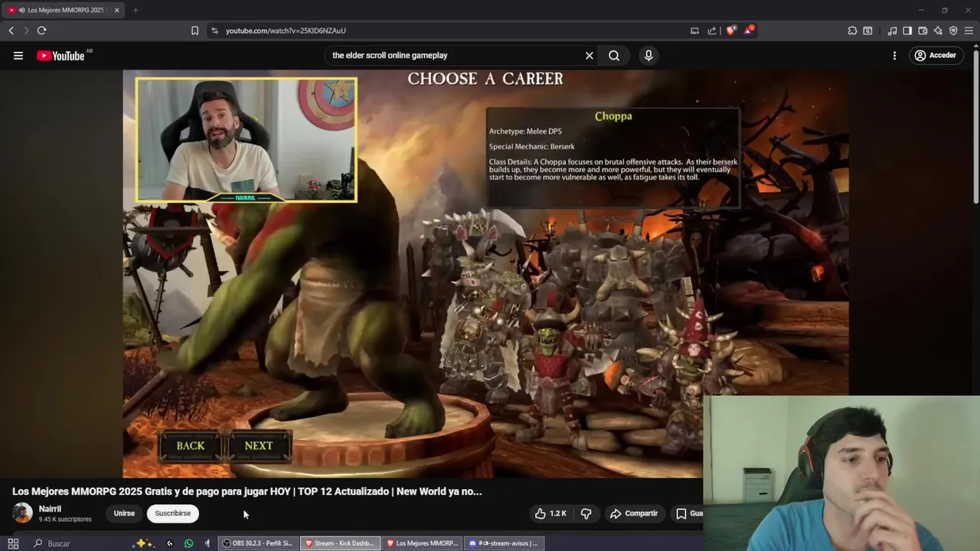
Task: Open Brave VPN shield icon
Action: click(x=953, y=31)
